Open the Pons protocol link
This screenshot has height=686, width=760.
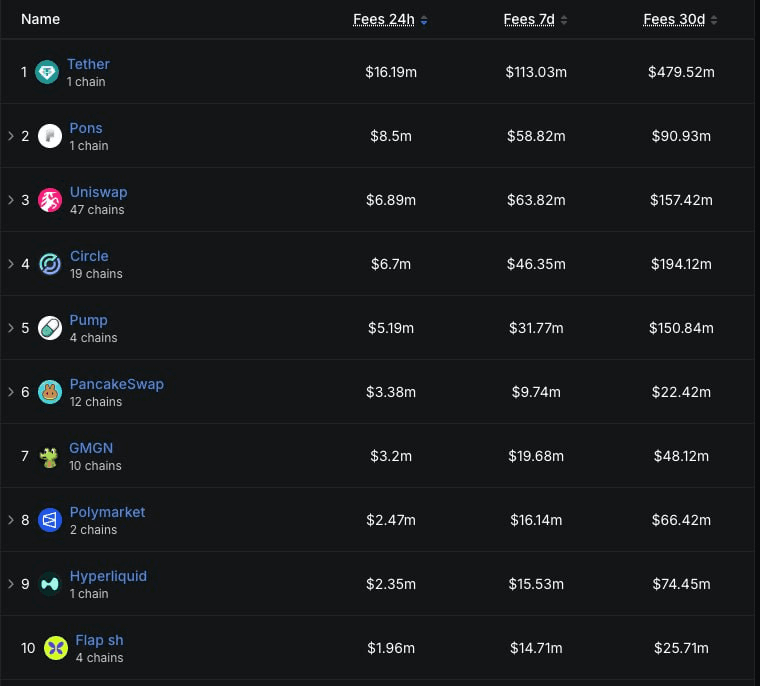(x=86, y=128)
